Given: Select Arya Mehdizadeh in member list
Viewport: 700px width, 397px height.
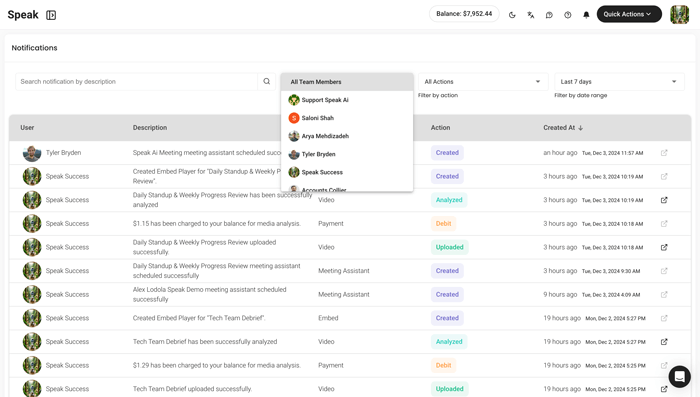Looking at the screenshot, I should pos(347,136).
